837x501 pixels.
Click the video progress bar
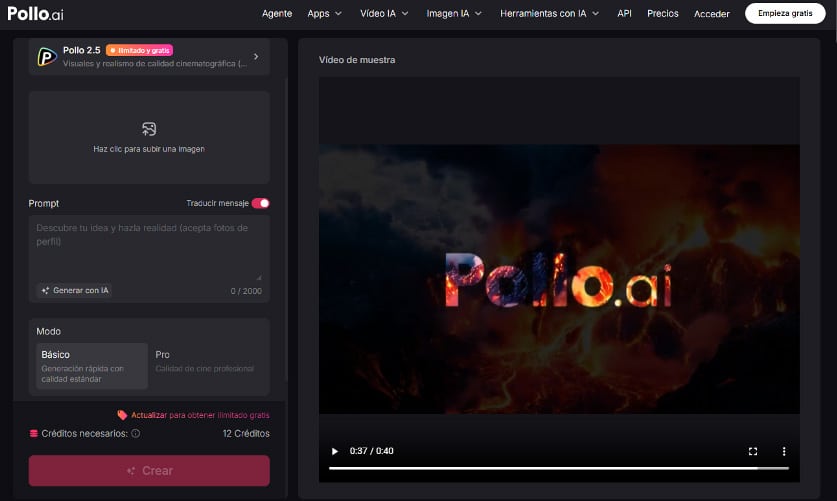click(559, 468)
